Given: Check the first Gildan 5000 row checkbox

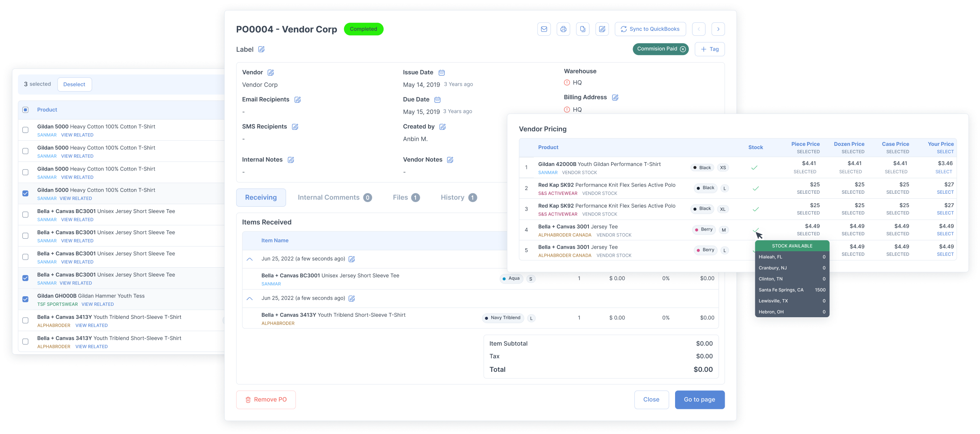Looking at the screenshot, I should pos(26,130).
